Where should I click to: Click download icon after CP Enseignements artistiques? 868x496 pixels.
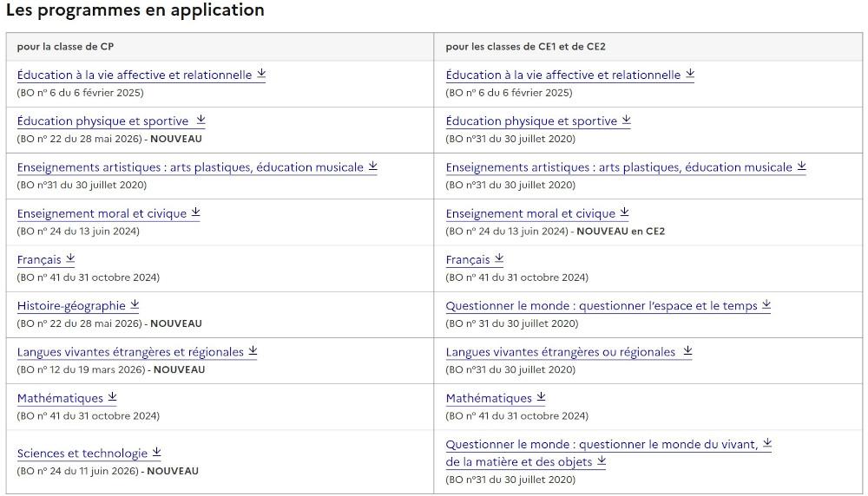(373, 166)
